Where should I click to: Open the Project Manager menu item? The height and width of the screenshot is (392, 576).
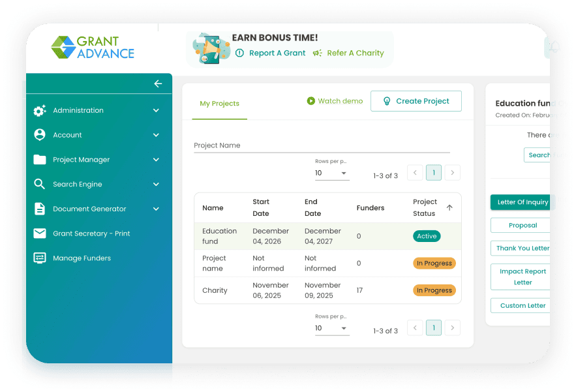(99, 159)
